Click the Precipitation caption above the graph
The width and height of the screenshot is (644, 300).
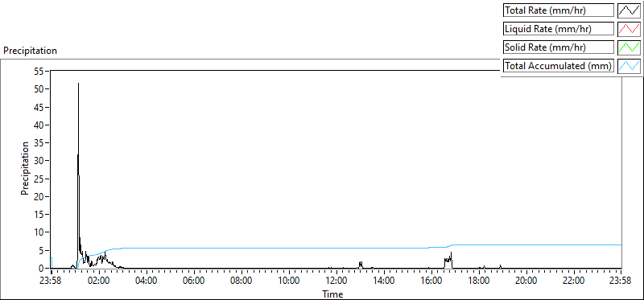click(31, 51)
